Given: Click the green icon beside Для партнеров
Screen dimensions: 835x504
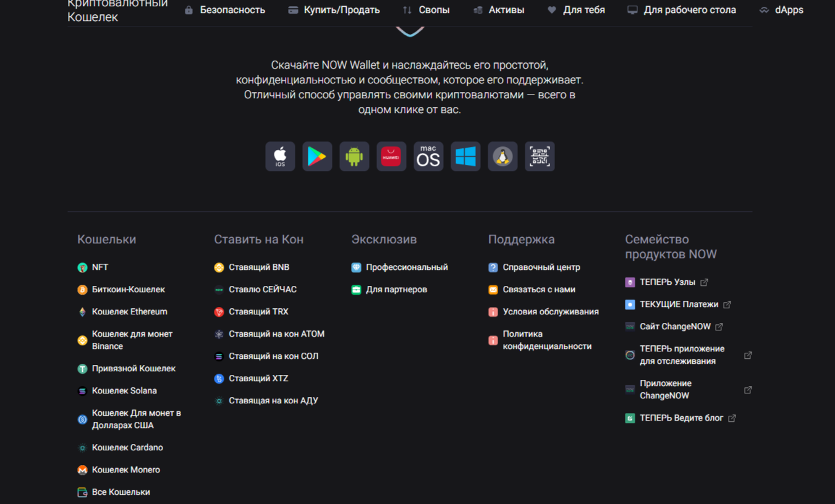Looking at the screenshot, I should pyautogui.click(x=356, y=290).
